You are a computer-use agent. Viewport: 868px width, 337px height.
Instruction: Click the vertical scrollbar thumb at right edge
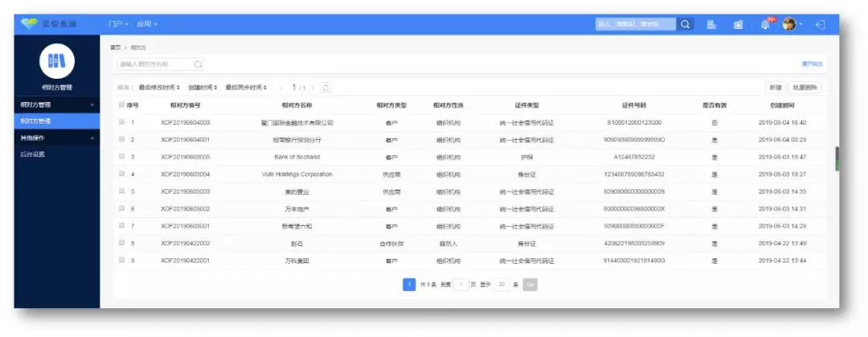(837, 158)
